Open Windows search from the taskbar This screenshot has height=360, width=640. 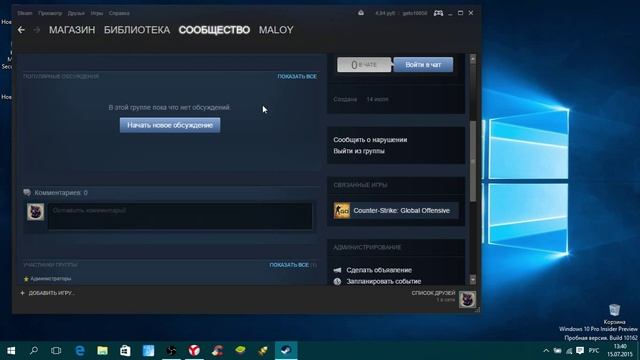click(x=34, y=351)
